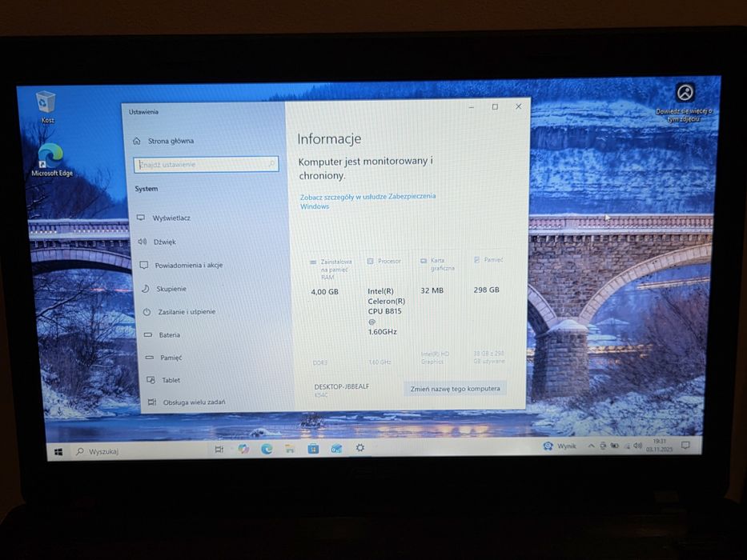The height and width of the screenshot is (560, 747).
Task: Open the Windows Start menu
Action: point(58,452)
